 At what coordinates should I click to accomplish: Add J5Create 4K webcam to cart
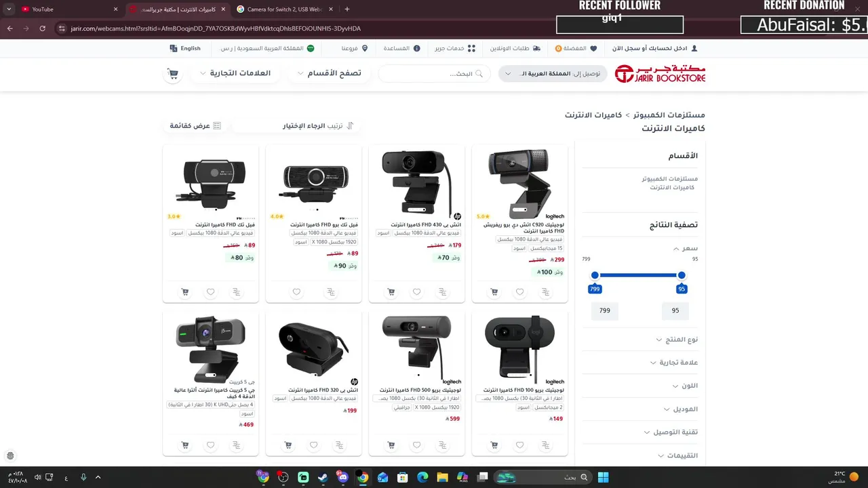[184, 445]
